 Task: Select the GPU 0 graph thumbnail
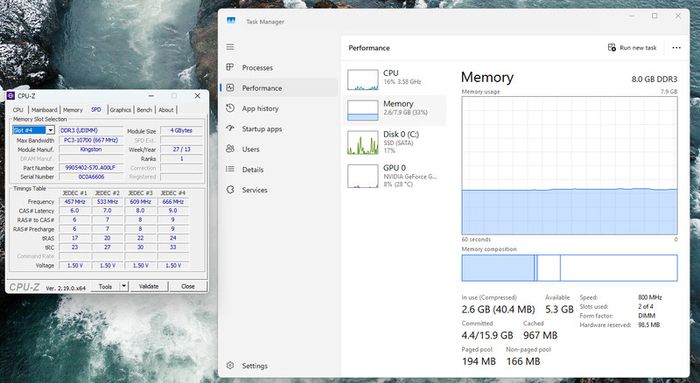click(362, 176)
